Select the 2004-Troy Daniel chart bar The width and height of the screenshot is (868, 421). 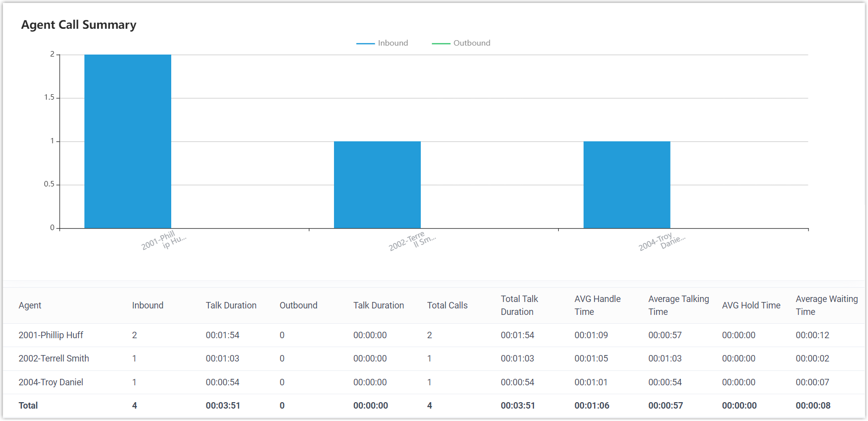coord(626,185)
